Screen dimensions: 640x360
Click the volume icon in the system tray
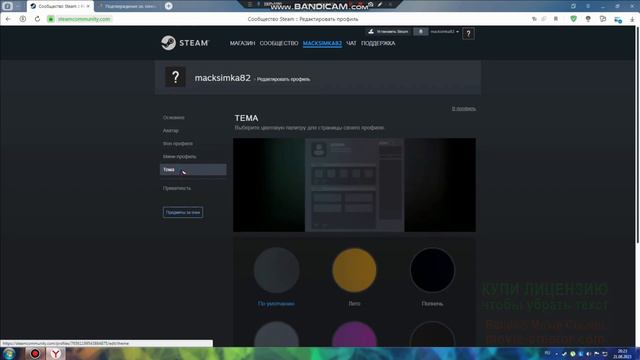pyautogui.click(x=588, y=353)
